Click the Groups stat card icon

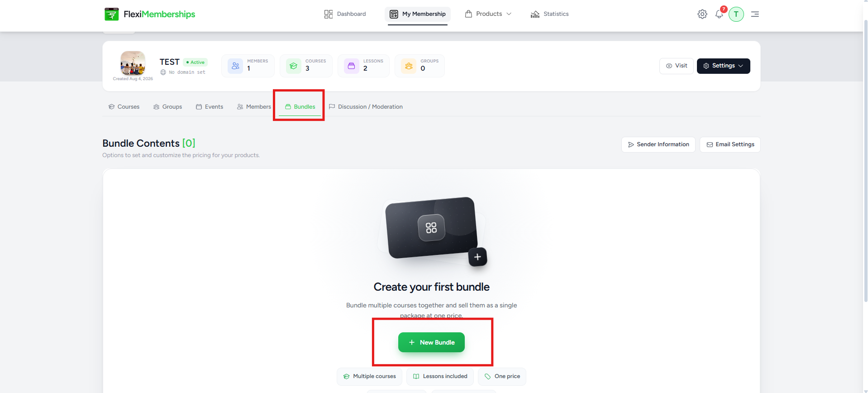(409, 66)
